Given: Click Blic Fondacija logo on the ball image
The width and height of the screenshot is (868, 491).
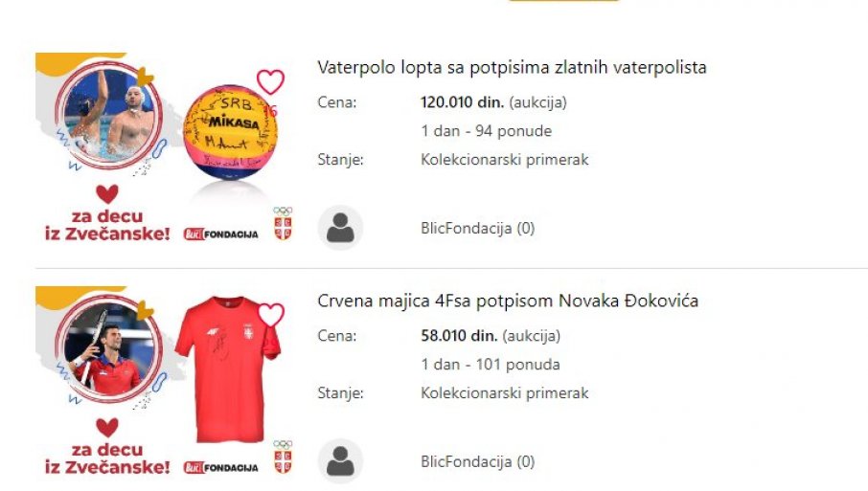Looking at the screenshot, I should point(221,234).
